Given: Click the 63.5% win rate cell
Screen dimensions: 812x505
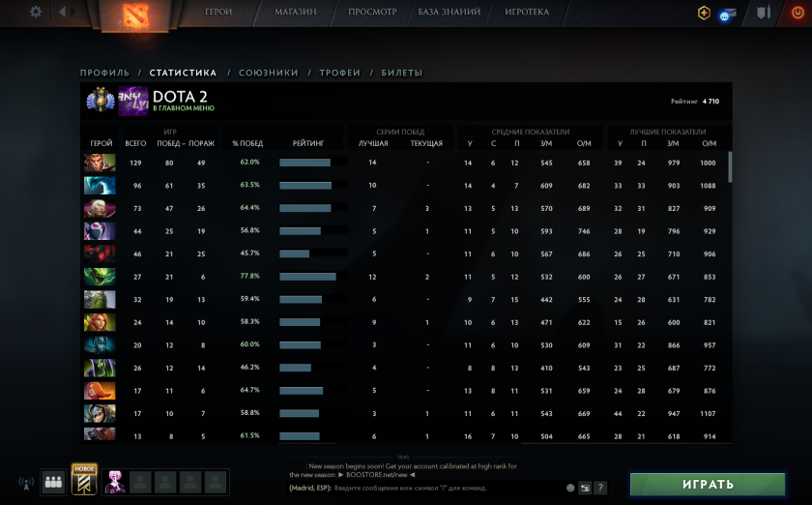Looking at the screenshot, I should (249, 185).
